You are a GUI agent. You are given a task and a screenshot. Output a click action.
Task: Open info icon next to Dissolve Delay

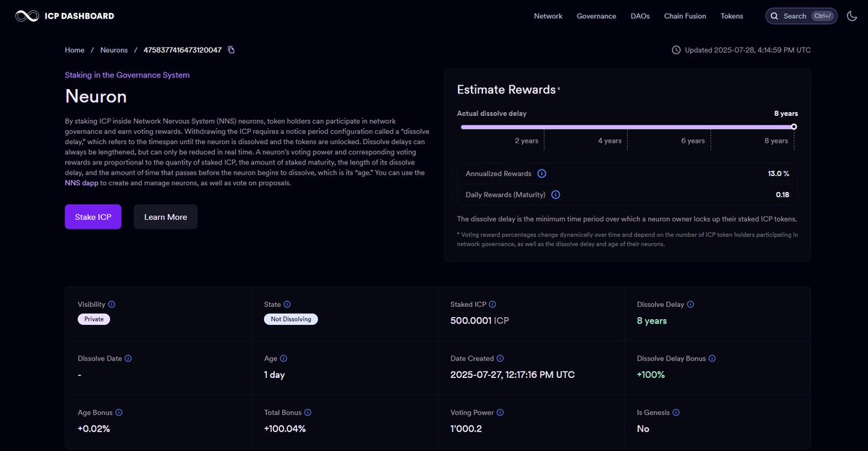tap(690, 305)
